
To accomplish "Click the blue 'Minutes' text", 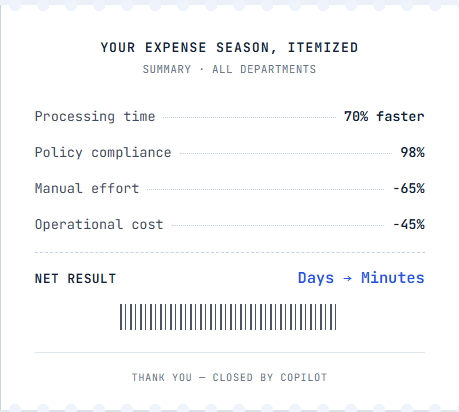I will pyautogui.click(x=393, y=278).
